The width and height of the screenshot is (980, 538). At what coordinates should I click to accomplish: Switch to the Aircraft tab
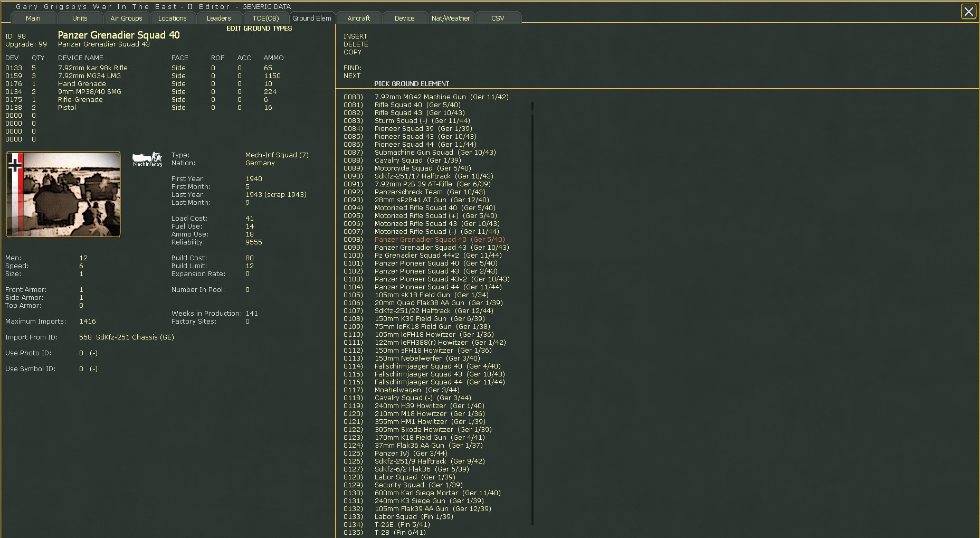coord(358,18)
